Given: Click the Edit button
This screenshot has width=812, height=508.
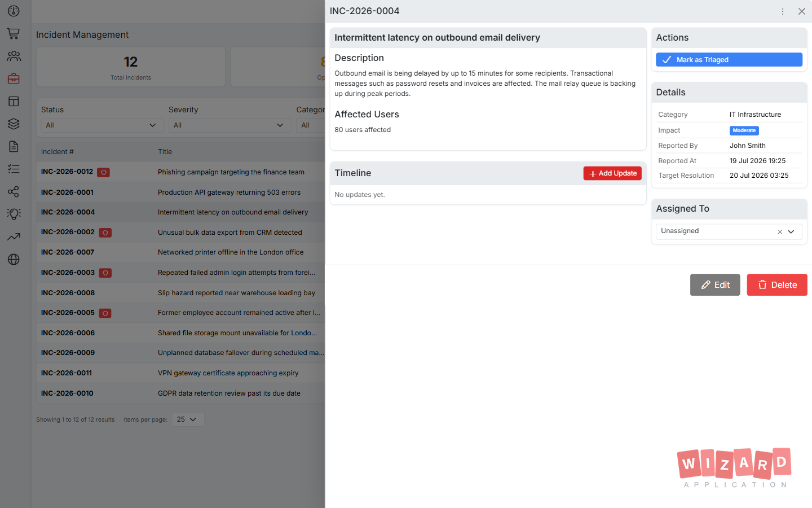Looking at the screenshot, I should (x=715, y=285).
